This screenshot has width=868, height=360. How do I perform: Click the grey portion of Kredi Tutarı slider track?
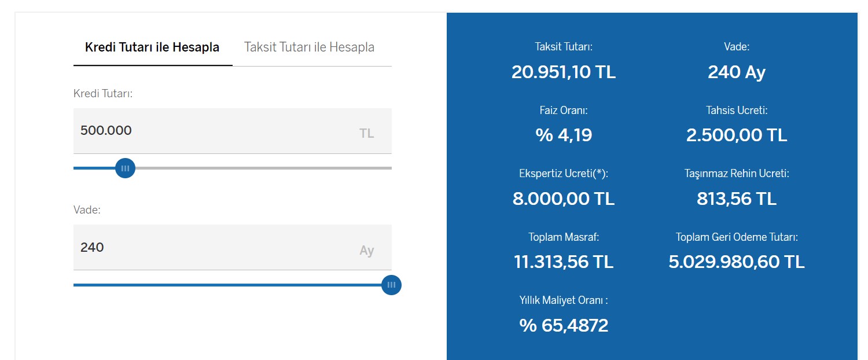click(263, 168)
